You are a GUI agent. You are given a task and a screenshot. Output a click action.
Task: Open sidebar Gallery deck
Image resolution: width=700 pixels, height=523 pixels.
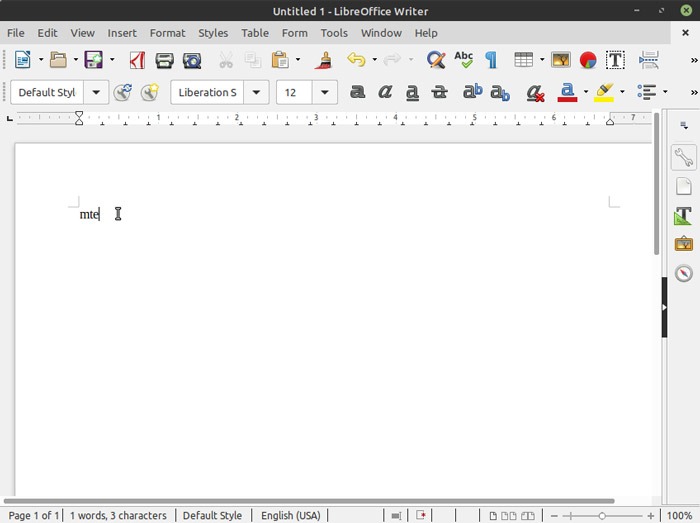(x=683, y=244)
